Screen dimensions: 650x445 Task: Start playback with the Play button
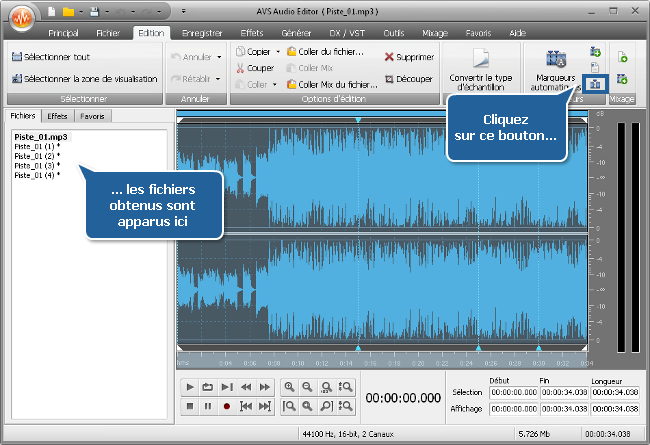click(x=190, y=387)
